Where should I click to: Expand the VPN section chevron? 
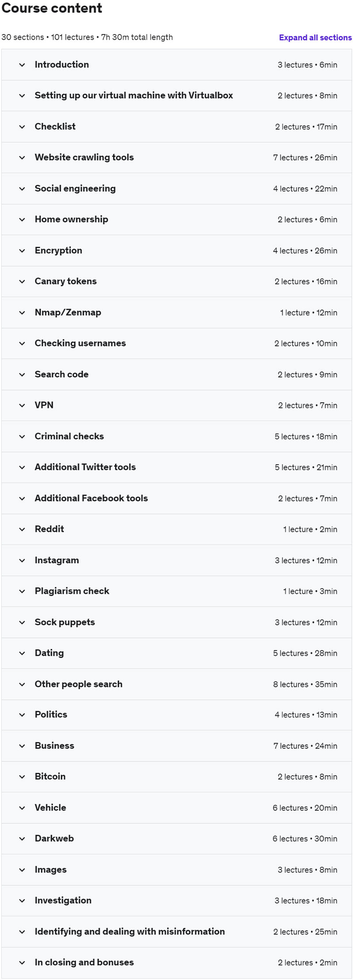point(22,405)
